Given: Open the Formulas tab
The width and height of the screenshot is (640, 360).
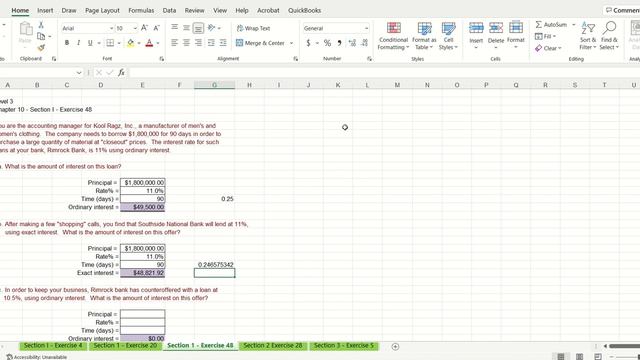Looking at the screenshot, I should coord(141,10).
